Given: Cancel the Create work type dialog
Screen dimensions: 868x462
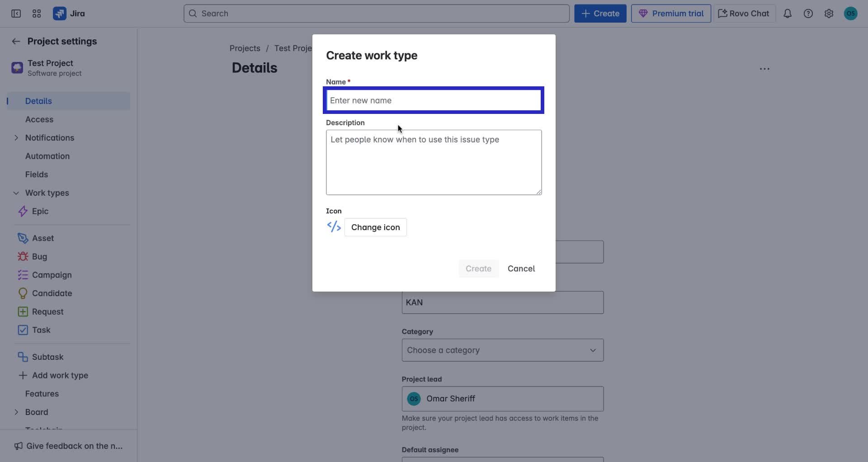Looking at the screenshot, I should (x=521, y=269).
